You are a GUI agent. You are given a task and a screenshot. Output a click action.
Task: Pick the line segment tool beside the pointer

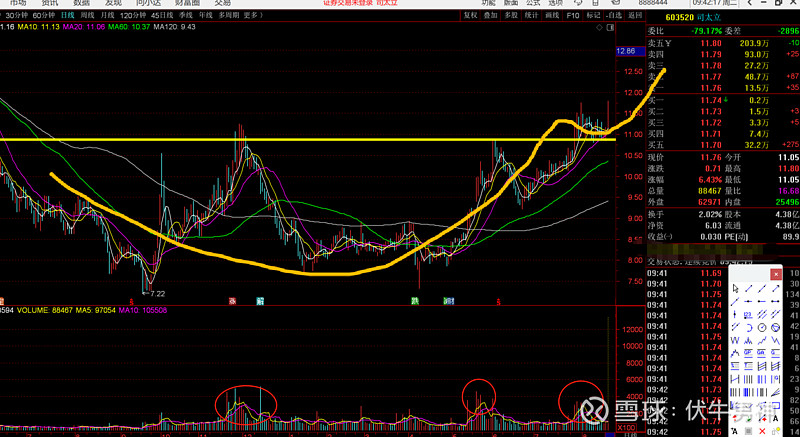point(748,289)
